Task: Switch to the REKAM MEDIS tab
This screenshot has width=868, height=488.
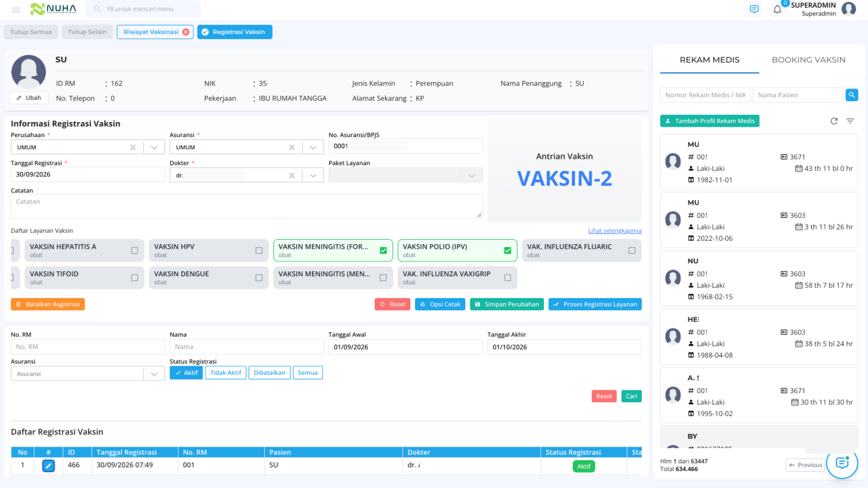Action: 710,60
